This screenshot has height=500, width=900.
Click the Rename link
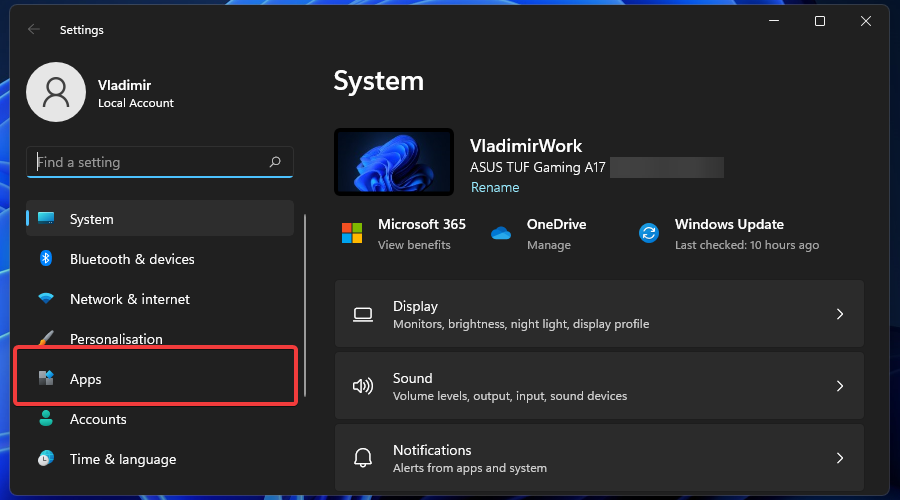pos(495,187)
